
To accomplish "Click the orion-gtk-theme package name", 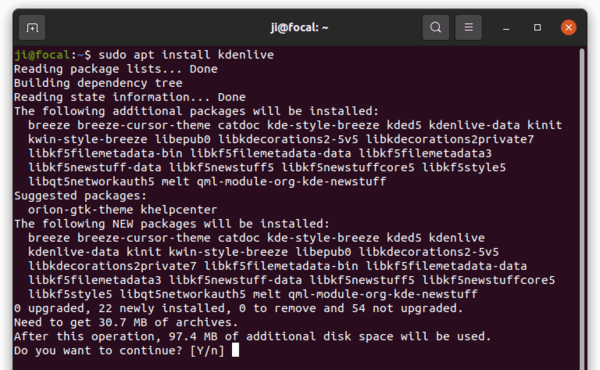I will [x=80, y=210].
